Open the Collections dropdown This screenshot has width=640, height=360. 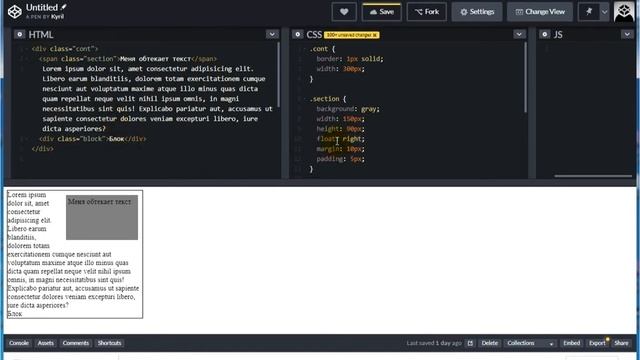pos(530,343)
